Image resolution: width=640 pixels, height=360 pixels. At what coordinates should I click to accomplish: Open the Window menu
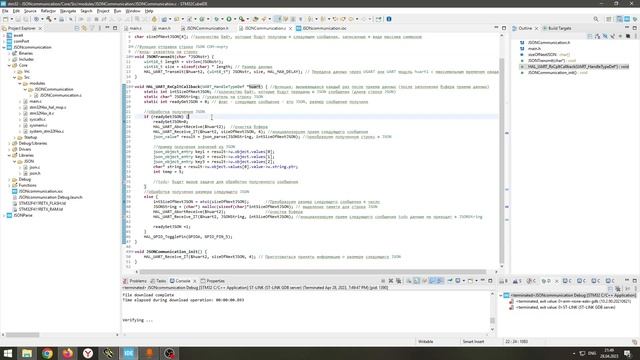[x=133, y=11]
